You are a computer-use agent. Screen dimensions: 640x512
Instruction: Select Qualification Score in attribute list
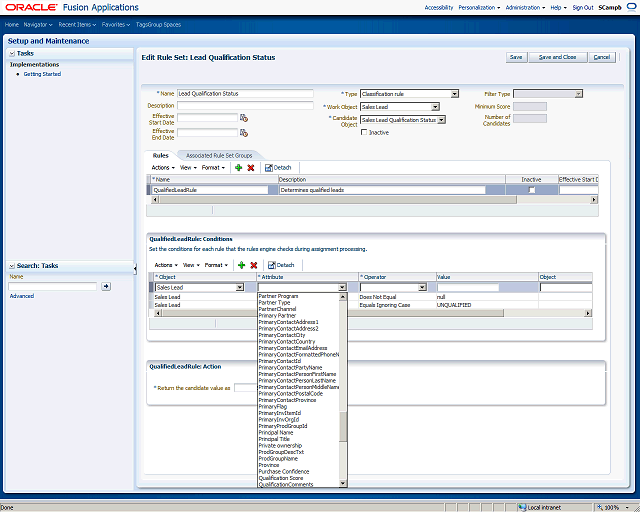281,478
